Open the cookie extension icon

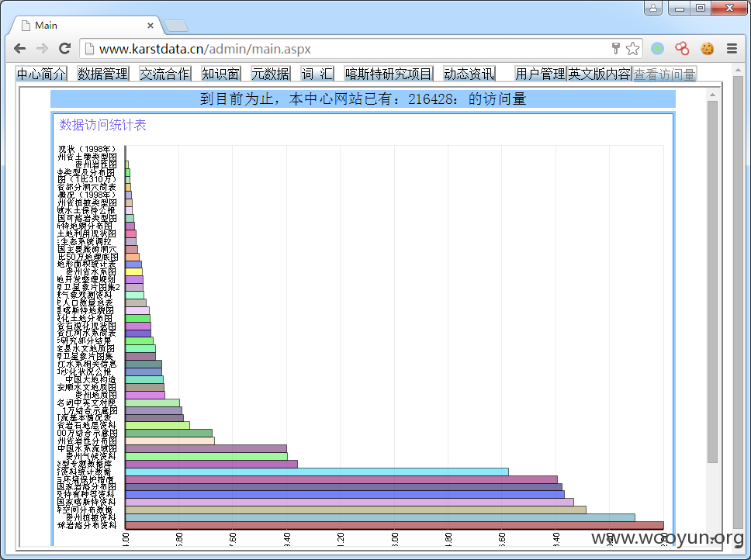click(x=707, y=48)
